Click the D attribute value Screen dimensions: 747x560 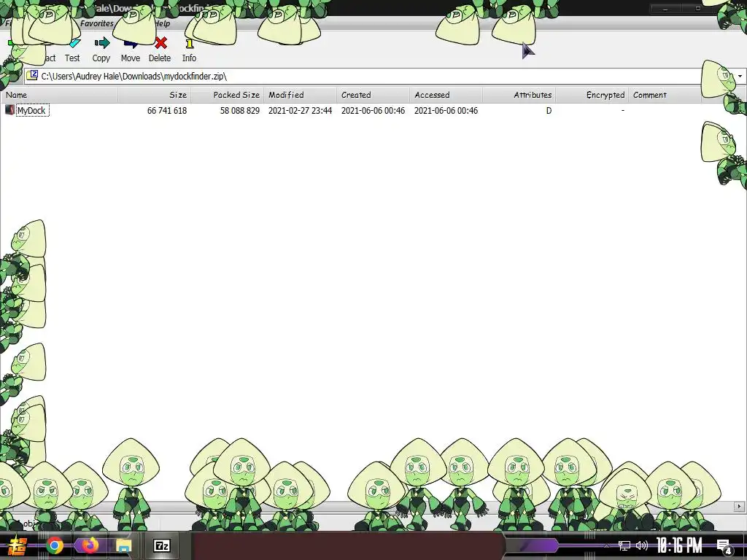(549, 111)
